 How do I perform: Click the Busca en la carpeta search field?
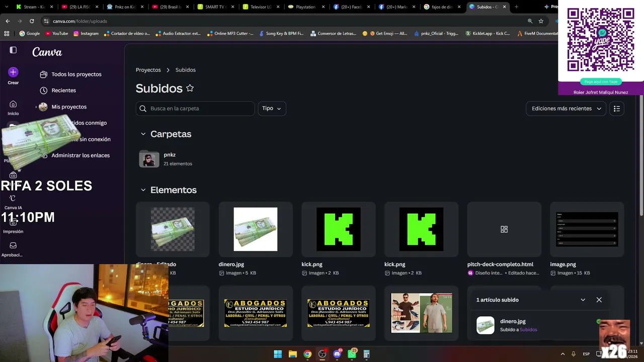[195, 109]
